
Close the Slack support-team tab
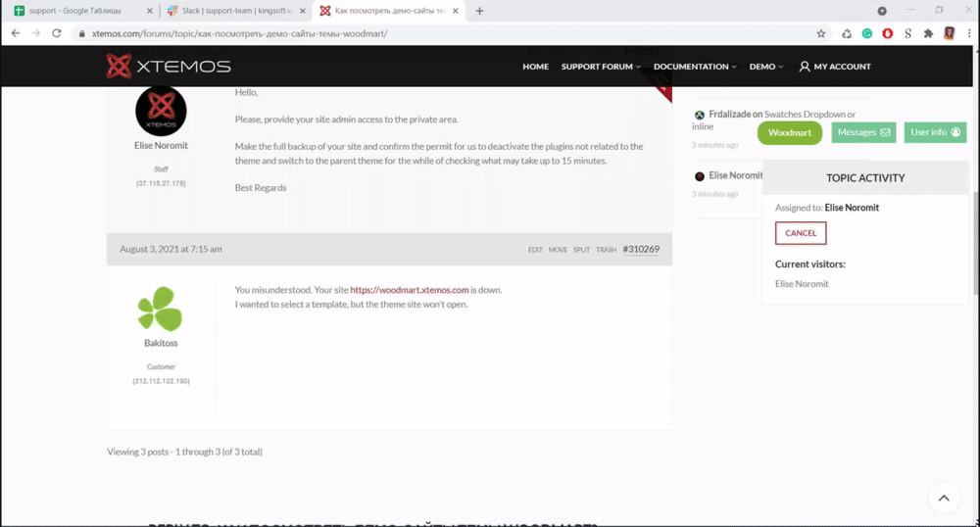point(303,11)
